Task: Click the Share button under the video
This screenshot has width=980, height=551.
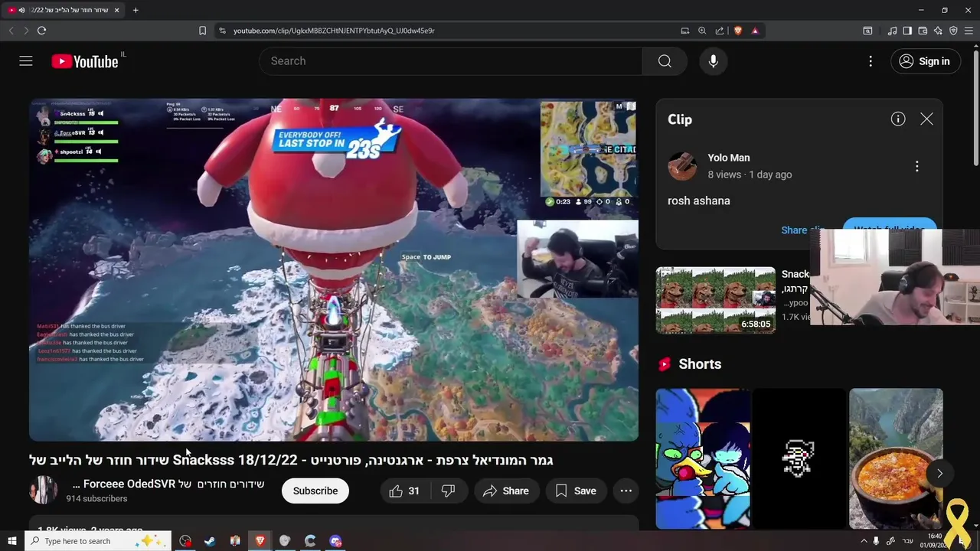Action: pyautogui.click(x=506, y=491)
